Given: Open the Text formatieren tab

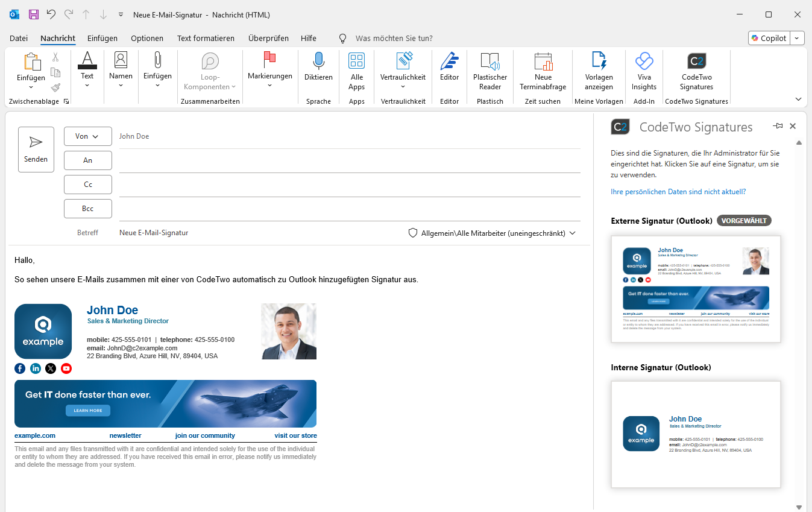Looking at the screenshot, I should pos(206,38).
